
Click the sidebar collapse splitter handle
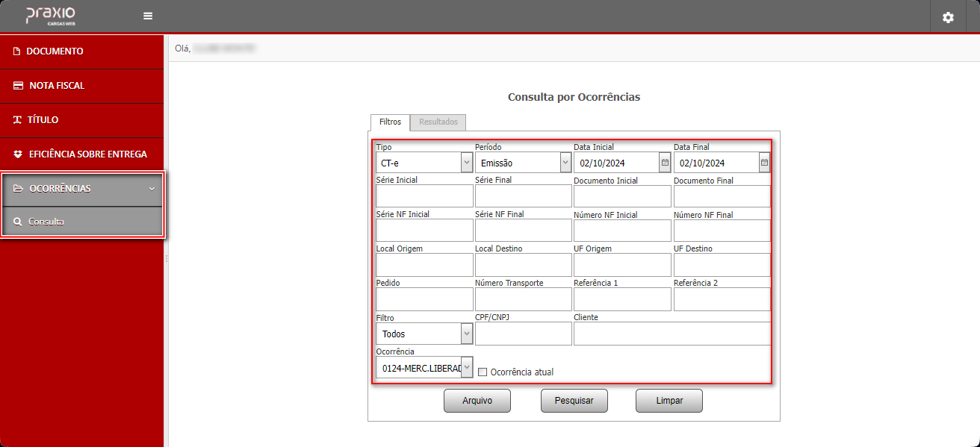[166, 257]
